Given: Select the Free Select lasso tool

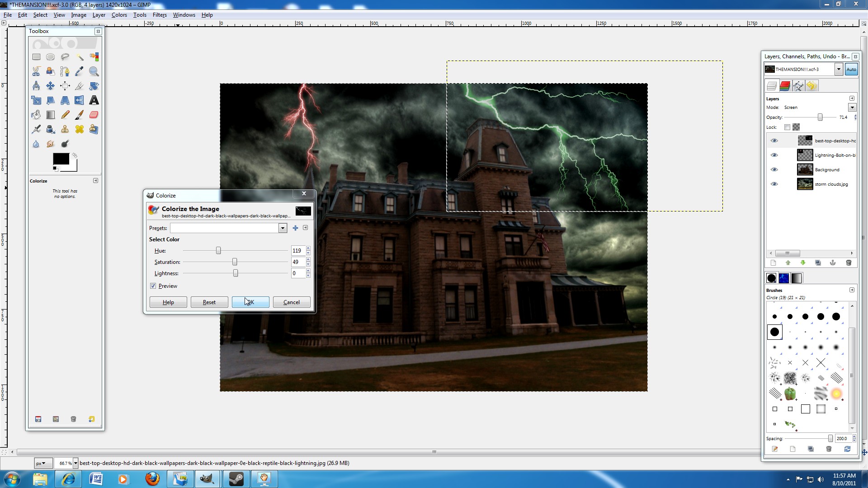Looking at the screenshot, I should (x=65, y=57).
